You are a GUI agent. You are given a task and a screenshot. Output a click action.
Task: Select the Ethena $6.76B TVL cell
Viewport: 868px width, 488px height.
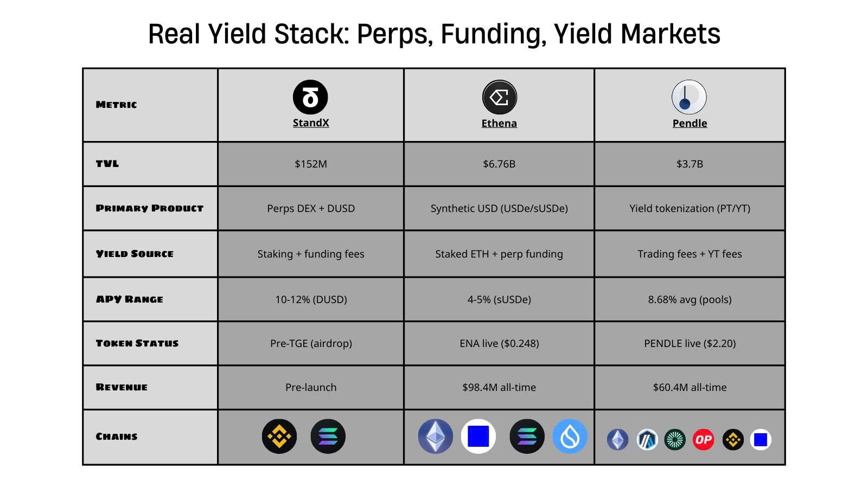pyautogui.click(x=499, y=164)
